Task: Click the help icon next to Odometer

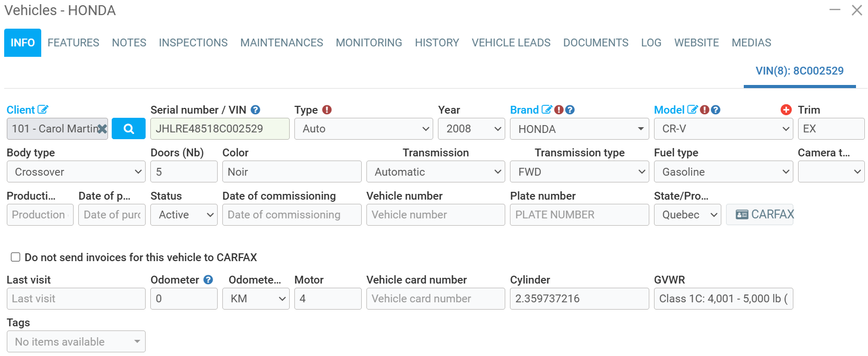Action: 208,280
